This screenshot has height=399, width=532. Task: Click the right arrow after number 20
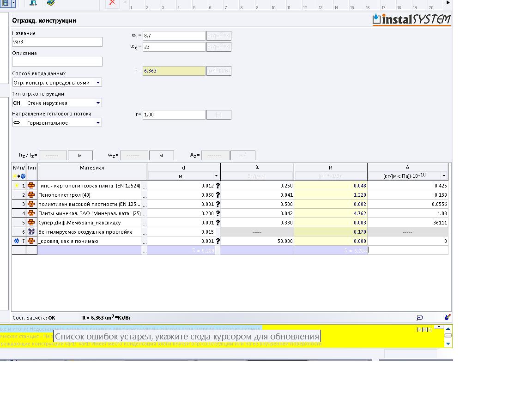[448, 3]
